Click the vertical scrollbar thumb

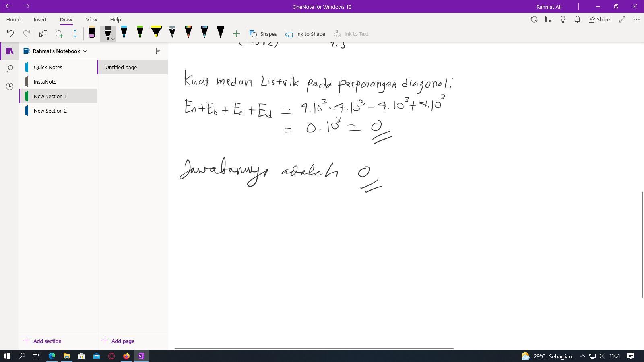(x=643, y=245)
